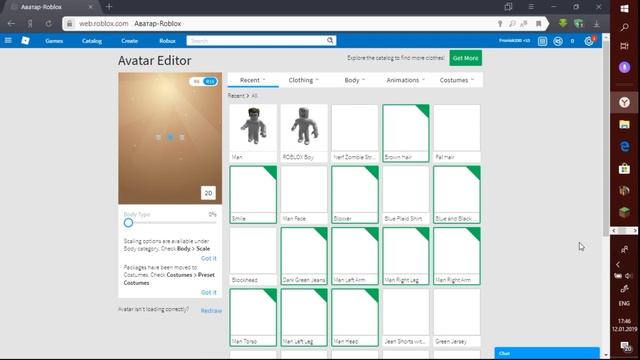The image size is (640, 360).
Task: Open the Games nav menu item
Action: tap(54, 41)
